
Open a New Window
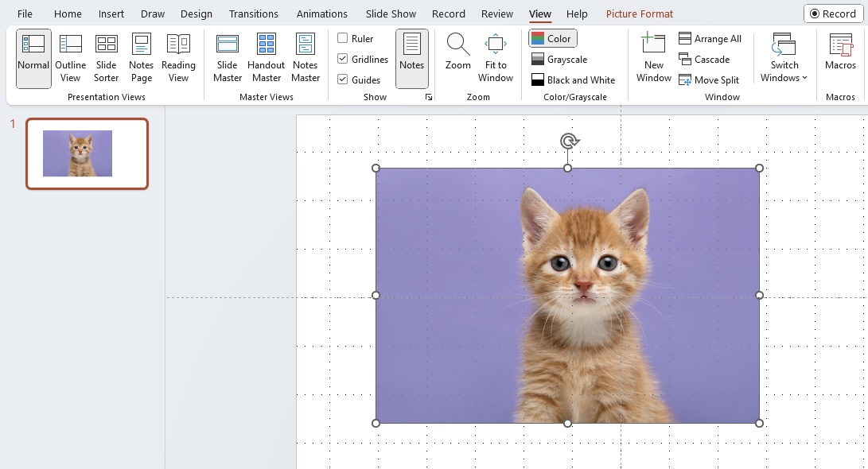(654, 59)
